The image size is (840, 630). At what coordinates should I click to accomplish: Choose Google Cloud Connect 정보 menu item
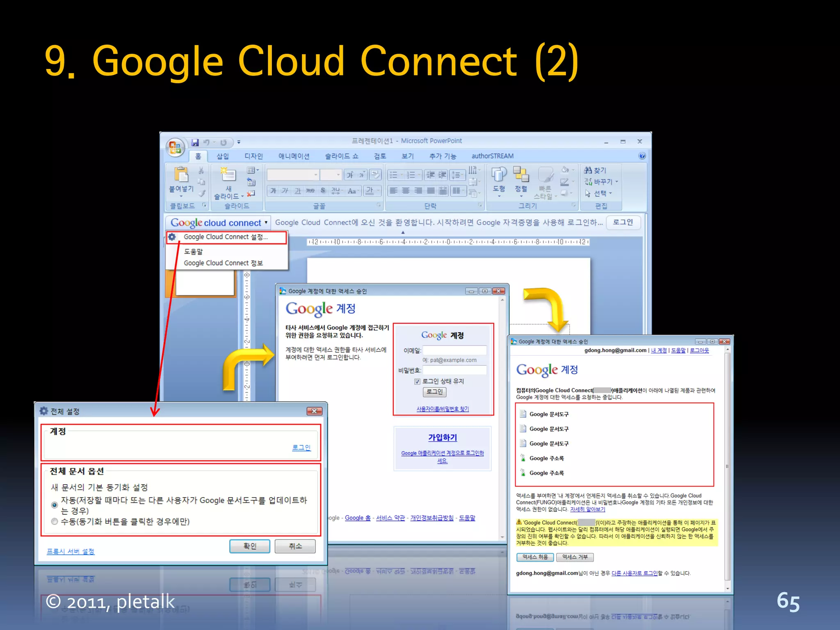pos(223,263)
